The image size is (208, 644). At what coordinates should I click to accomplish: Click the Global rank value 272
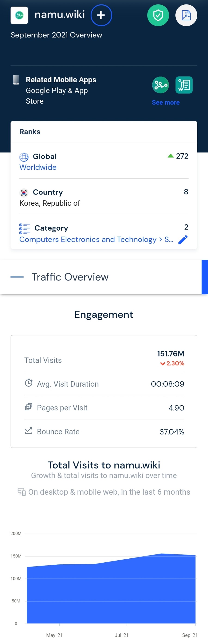point(182,156)
